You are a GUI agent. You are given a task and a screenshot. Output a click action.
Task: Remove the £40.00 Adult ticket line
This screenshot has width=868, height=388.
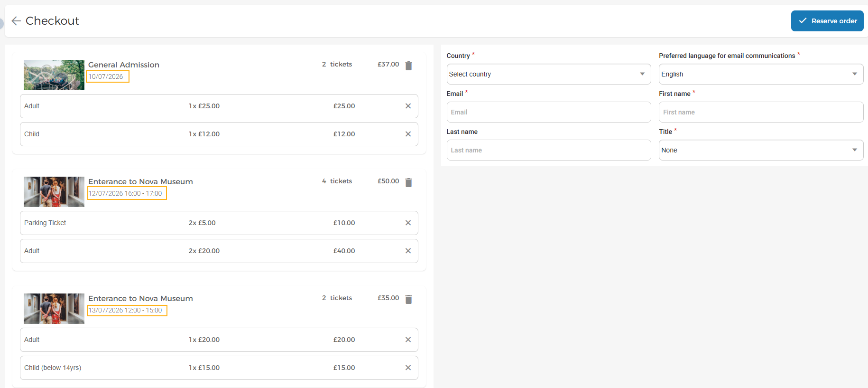[408, 251]
